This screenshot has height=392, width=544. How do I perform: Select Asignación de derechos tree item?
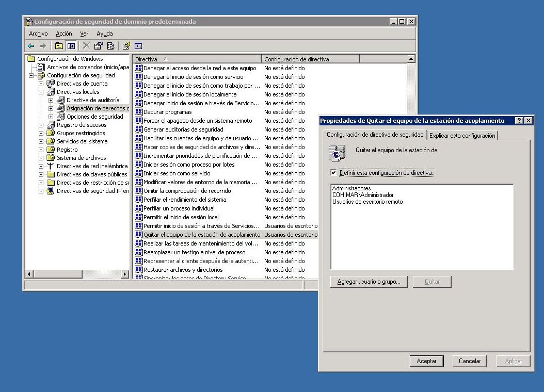97,108
